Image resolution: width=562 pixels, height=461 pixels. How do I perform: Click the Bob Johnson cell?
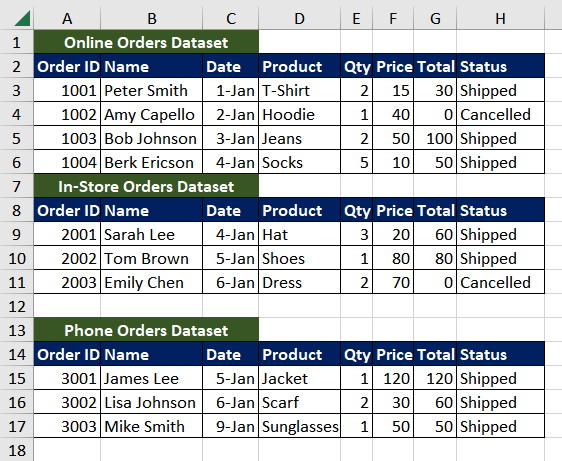(x=152, y=138)
